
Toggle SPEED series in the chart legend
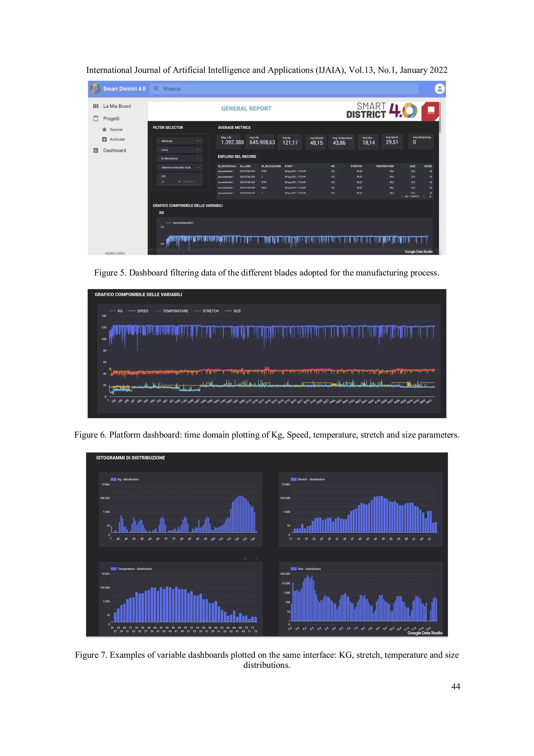click(x=138, y=311)
